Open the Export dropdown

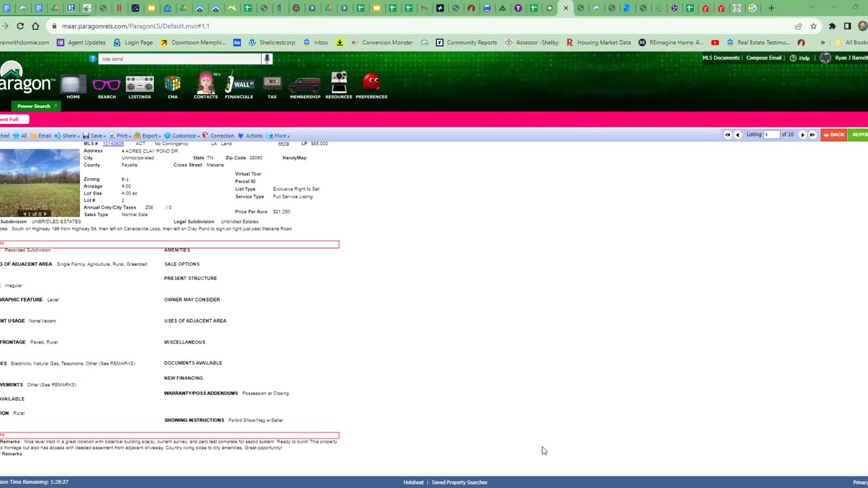pyautogui.click(x=147, y=136)
